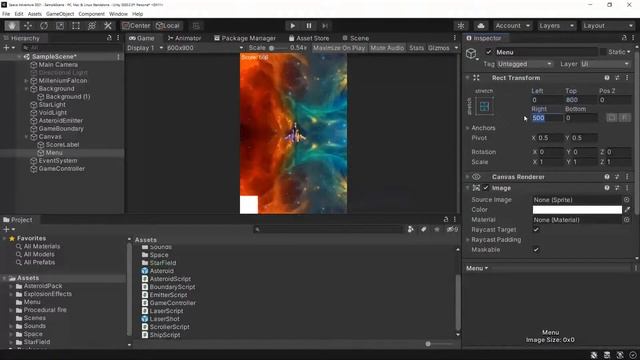The height and width of the screenshot is (360, 640).
Task: Open the Component menu
Action: point(91,14)
